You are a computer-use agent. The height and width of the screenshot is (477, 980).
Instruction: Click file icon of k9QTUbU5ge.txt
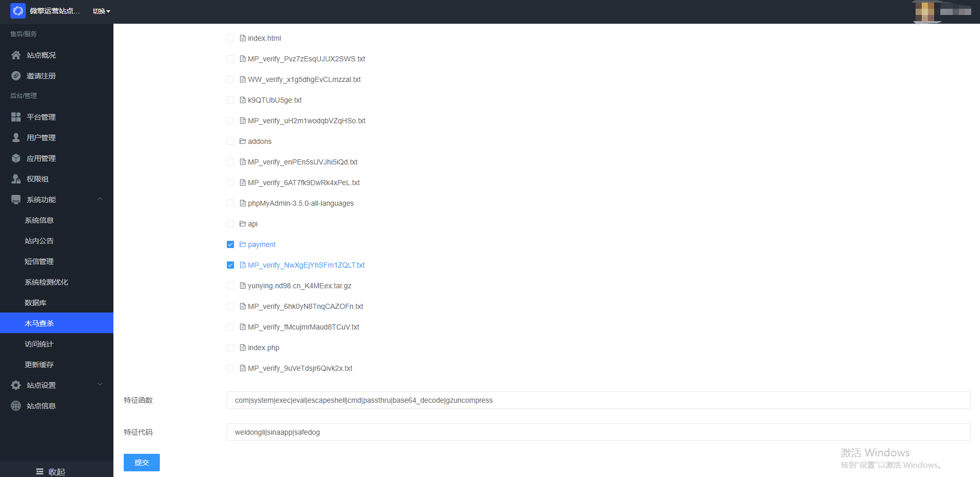pyautogui.click(x=242, y=100)
